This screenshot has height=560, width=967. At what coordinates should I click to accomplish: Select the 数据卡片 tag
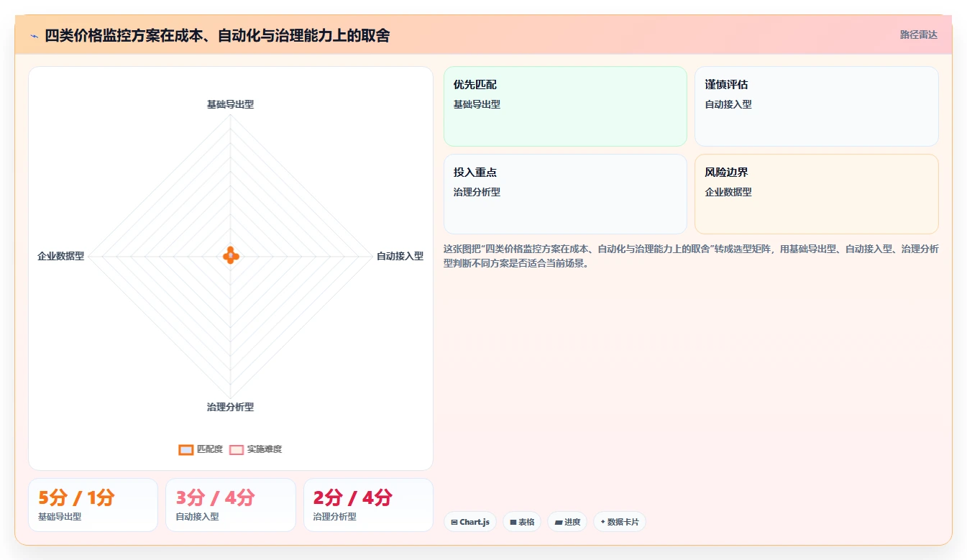620,522
